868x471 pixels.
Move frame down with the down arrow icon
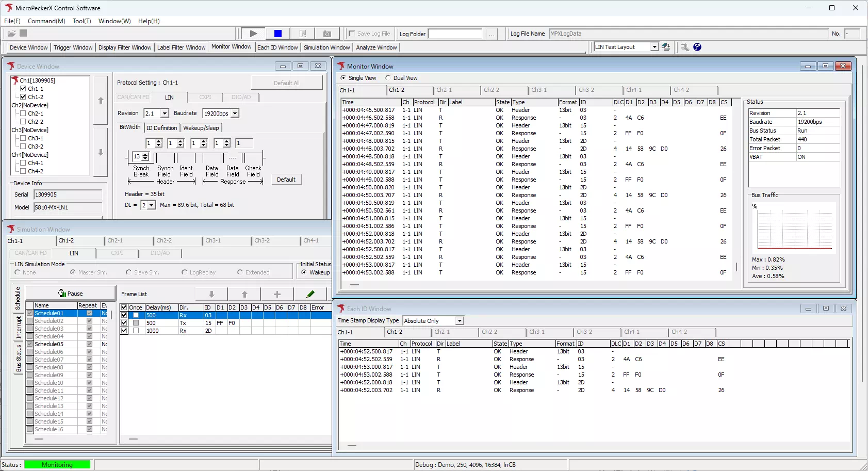tap(211, 294)
